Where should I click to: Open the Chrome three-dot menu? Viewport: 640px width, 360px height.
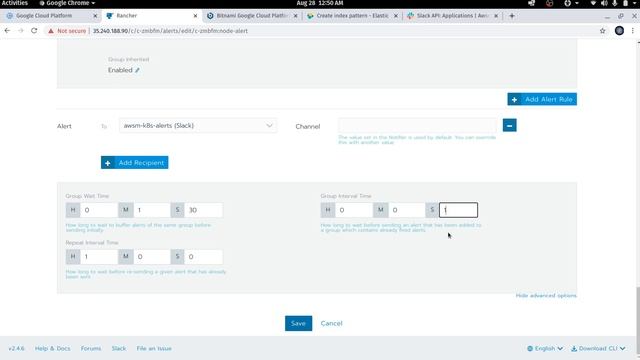633,31
